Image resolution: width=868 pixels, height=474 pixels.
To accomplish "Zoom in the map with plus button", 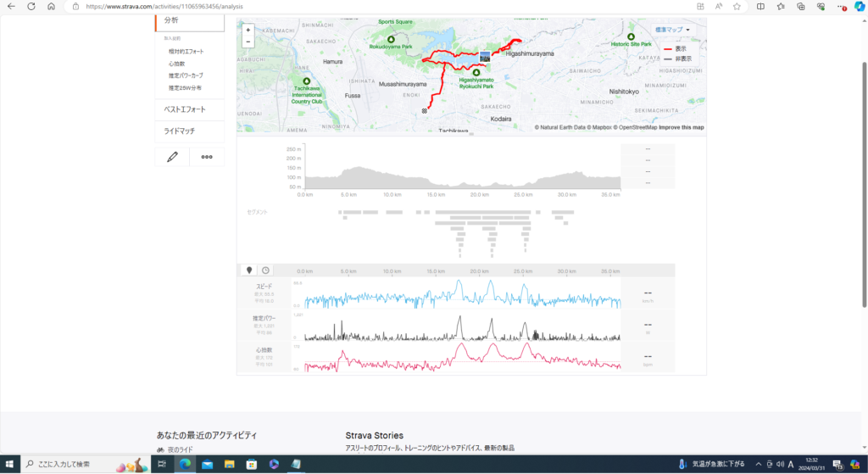I will (248, 29).
